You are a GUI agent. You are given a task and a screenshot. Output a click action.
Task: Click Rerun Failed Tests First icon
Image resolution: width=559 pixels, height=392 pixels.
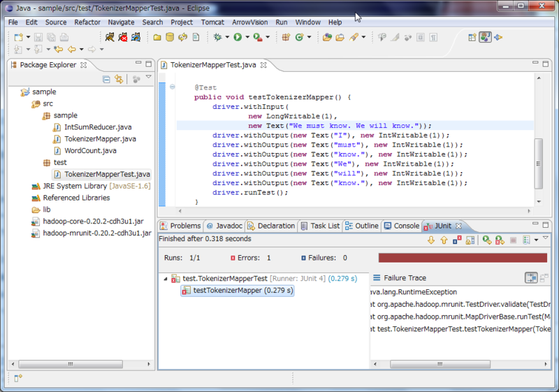click(500, 240)
